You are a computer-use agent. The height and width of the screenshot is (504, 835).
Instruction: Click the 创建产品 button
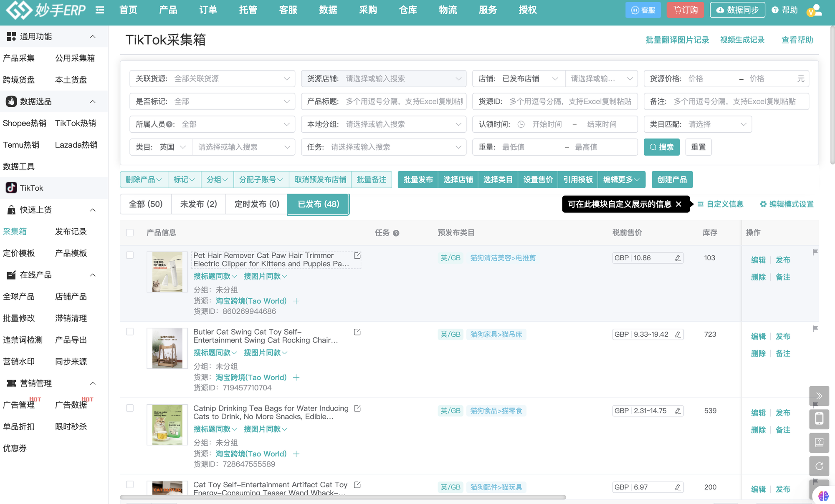pos(672,179)
